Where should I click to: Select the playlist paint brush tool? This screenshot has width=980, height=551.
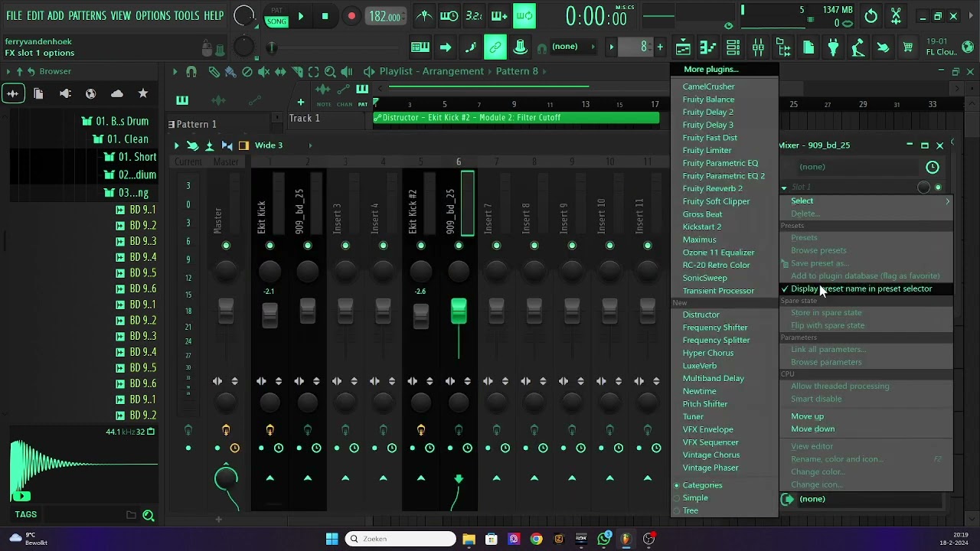pos(230,71)
